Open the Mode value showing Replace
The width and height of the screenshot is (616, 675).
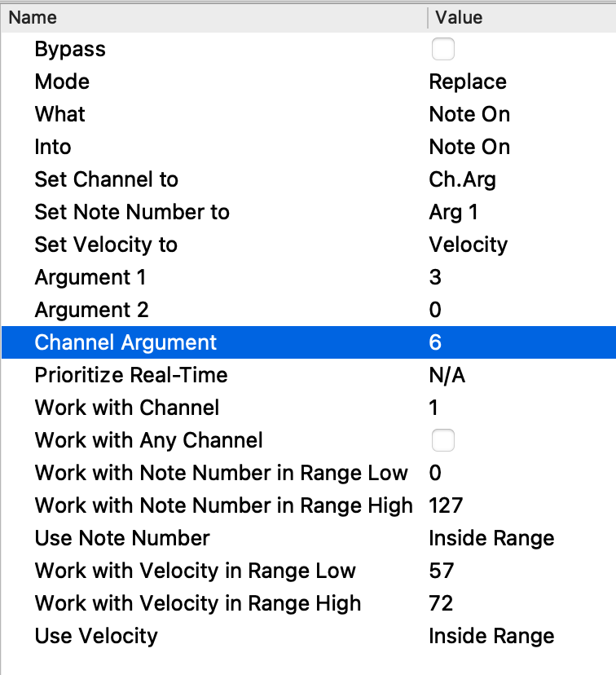(x=468, y=82)
